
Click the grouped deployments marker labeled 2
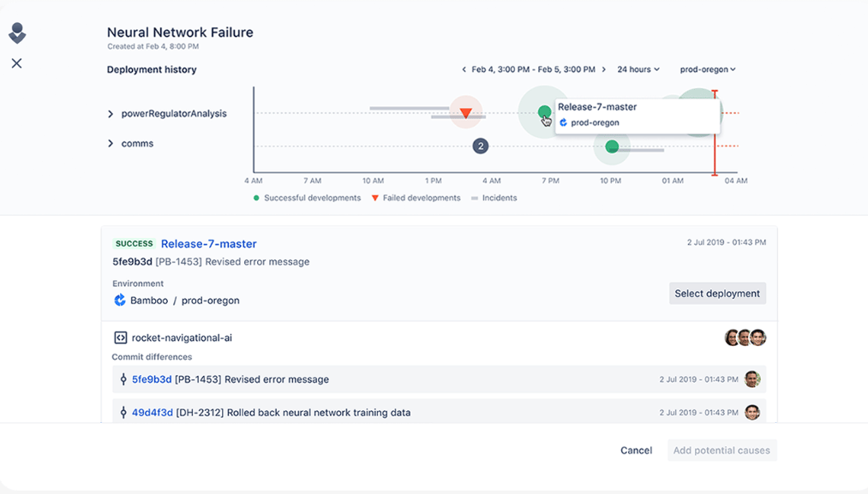click(x=481, y=146)
